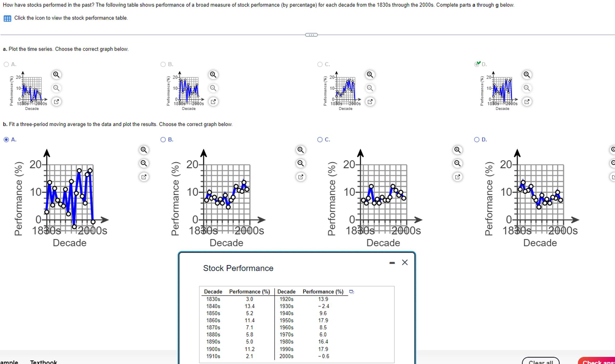The image size is (615, 364).
Task: Click part a graph A thumbnail
Action: tap(29, 91)
